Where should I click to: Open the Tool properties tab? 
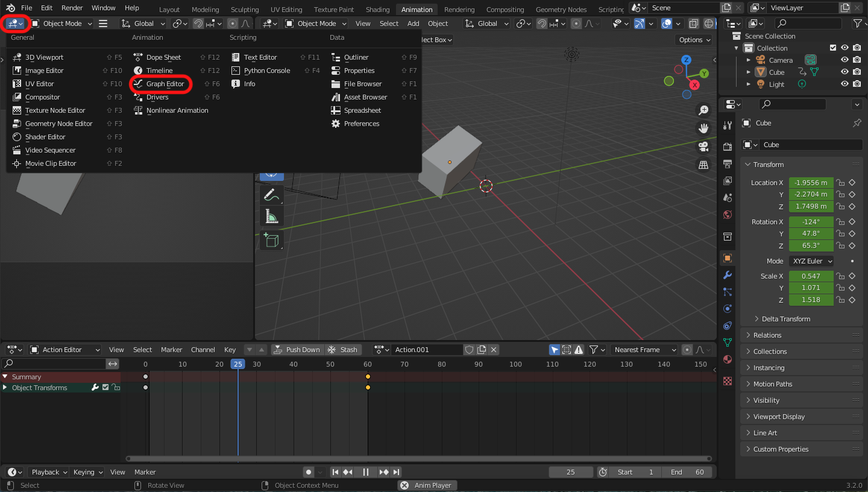click(x=728, y=125)
